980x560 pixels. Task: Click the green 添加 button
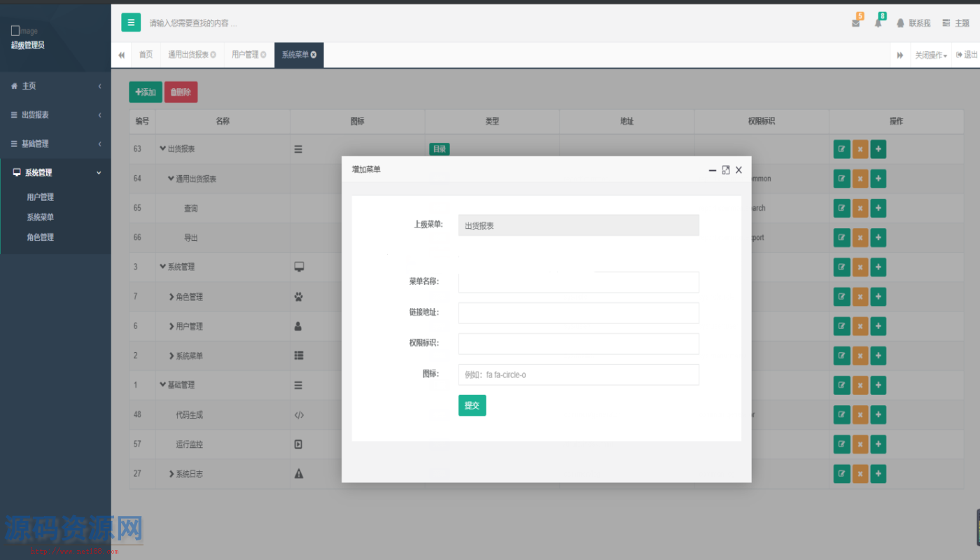pyautogui.click(x=146, y=92)
